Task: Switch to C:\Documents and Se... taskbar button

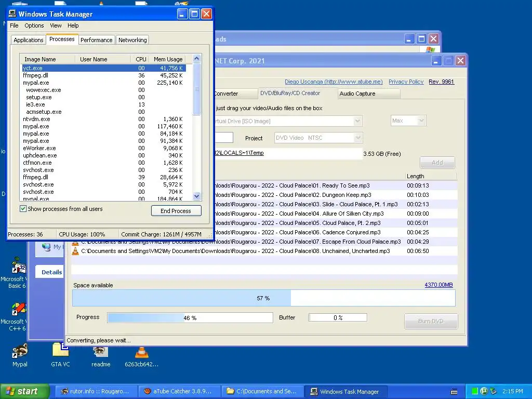Action: pos(262,392)
